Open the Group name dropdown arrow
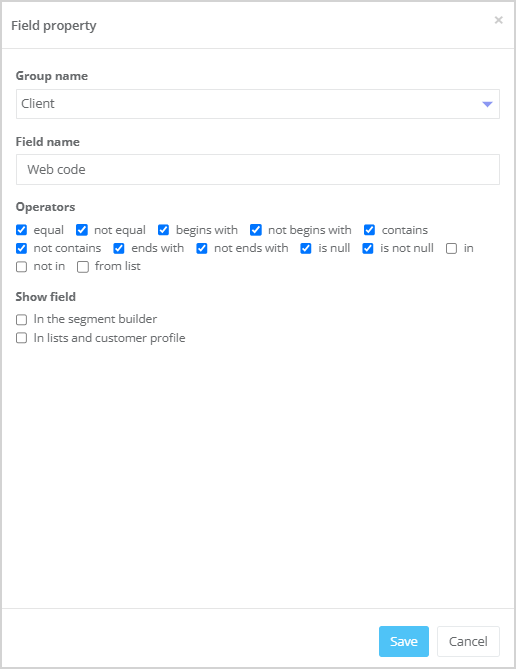 point(487,104)
